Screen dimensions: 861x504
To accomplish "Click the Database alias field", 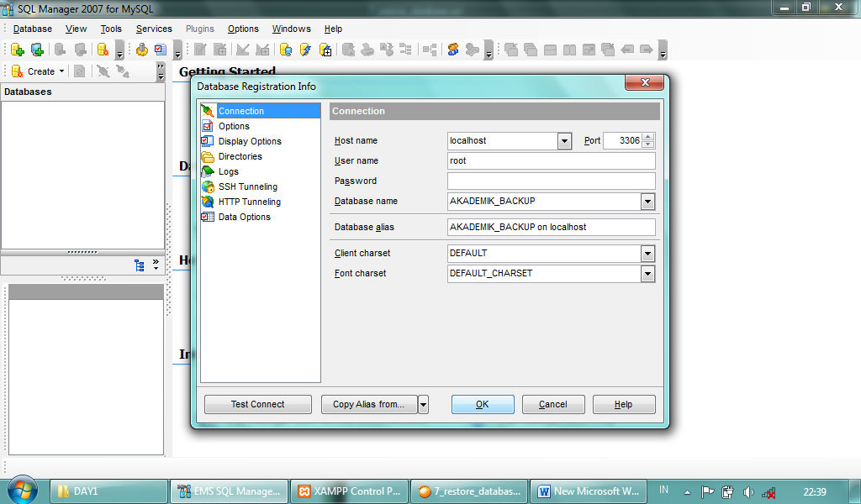I will (x=552, y=227).
